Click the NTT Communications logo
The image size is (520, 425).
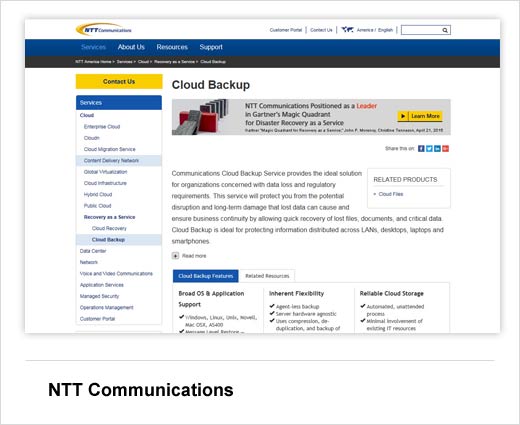tap(104, 29)
